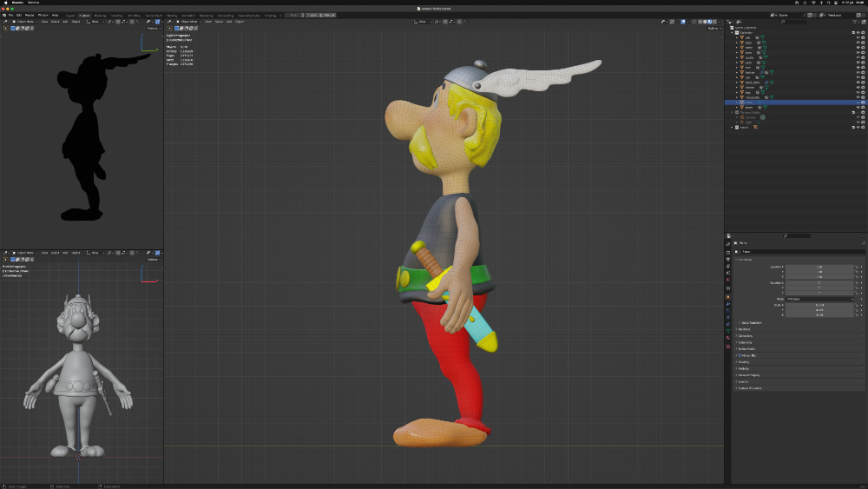Open main viewport's Add menu
The width and height of the screenshot is (868, 489).
pyautogui.click(x=229, y=22)
